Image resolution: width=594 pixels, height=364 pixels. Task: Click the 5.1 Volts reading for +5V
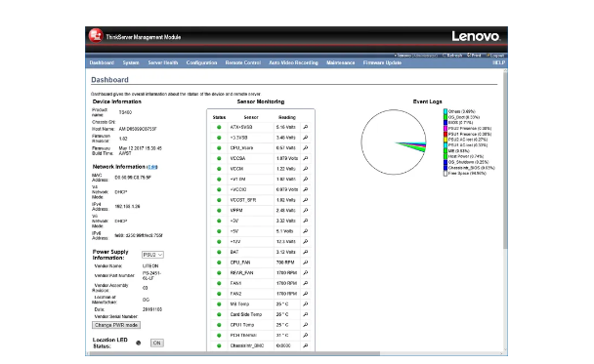[285, 231]
